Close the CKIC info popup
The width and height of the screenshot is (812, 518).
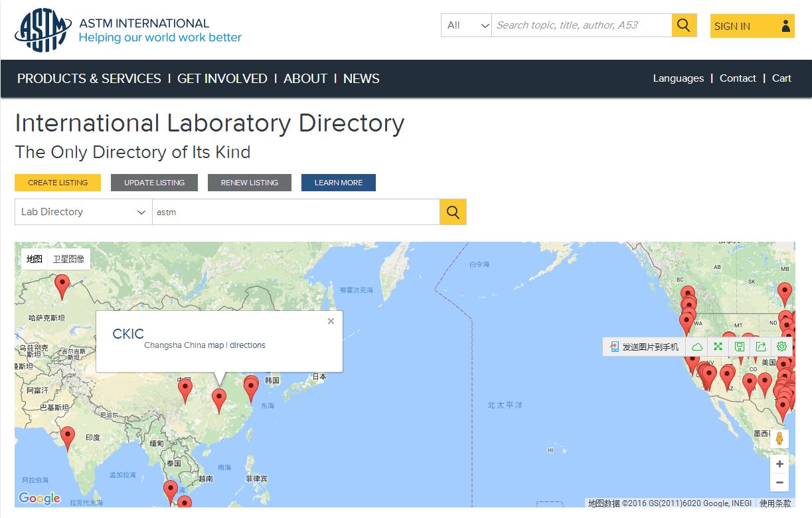pyautogui.click(x=331, y=321)
